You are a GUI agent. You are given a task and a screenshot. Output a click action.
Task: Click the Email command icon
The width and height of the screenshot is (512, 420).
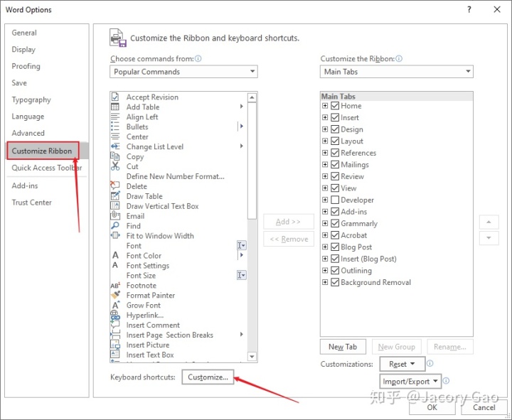pyautogui.click(x=115, y=216)
